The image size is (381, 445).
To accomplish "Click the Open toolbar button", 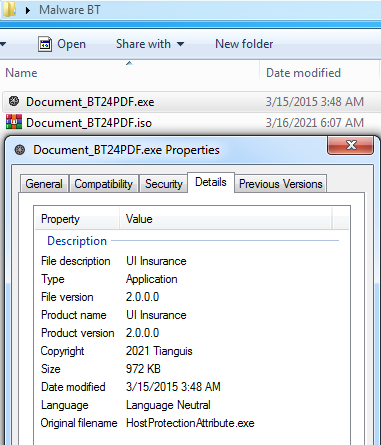I will tap(62, 44).
